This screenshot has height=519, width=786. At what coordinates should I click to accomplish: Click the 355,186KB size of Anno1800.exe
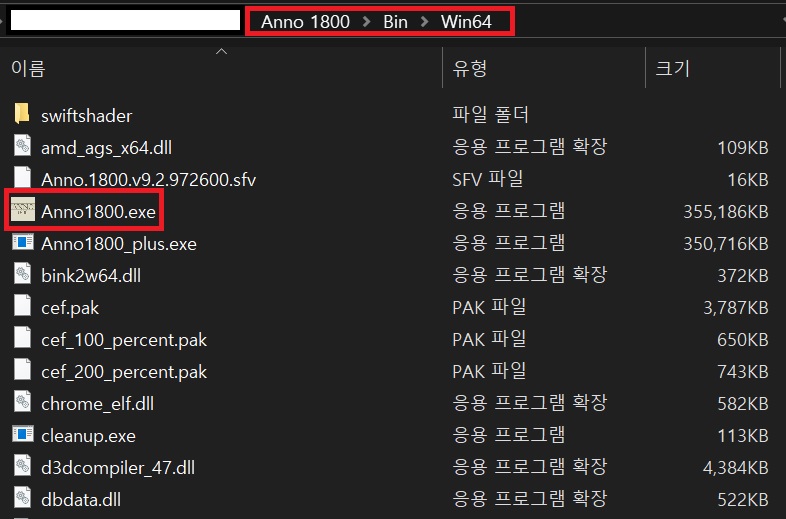726,212
